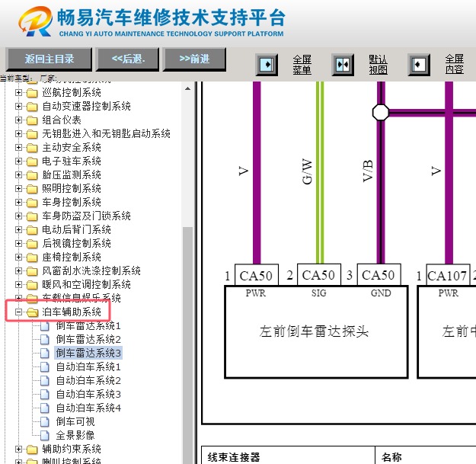Click the full-screen content view icon
The width and height of the screenshot is (476, 464).
tap(419, 65)
